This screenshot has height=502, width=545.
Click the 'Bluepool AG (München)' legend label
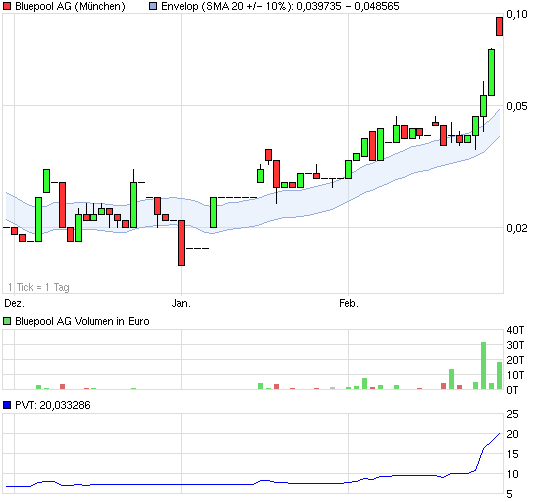point(70,6)
